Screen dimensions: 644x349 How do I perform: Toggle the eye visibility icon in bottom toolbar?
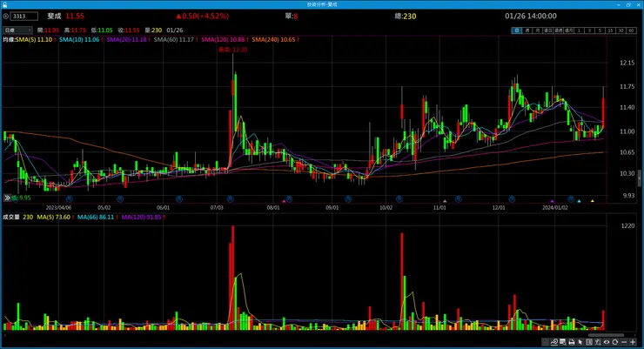click(x=607, y=342)
